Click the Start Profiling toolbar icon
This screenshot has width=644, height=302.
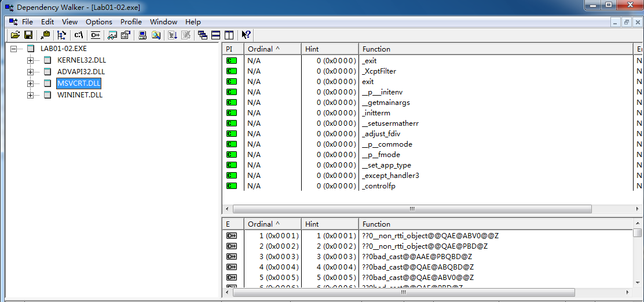pos(173,35)
